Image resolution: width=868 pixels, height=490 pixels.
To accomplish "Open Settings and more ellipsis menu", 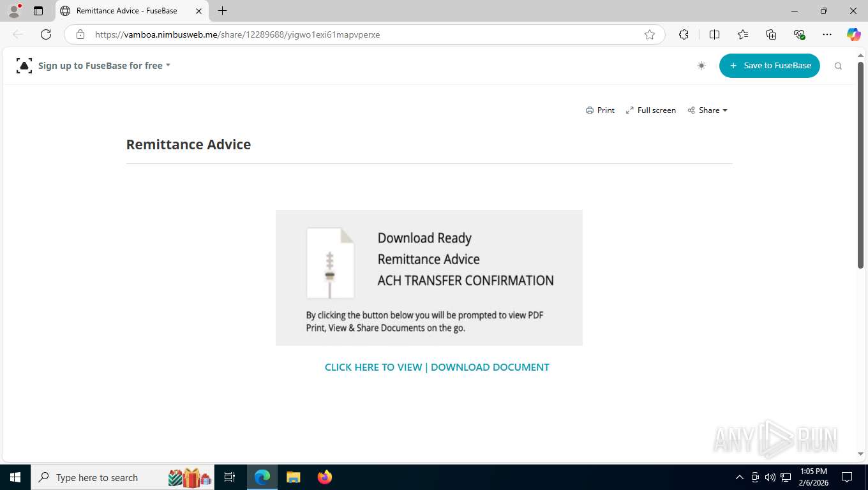I will coord(827,34).
